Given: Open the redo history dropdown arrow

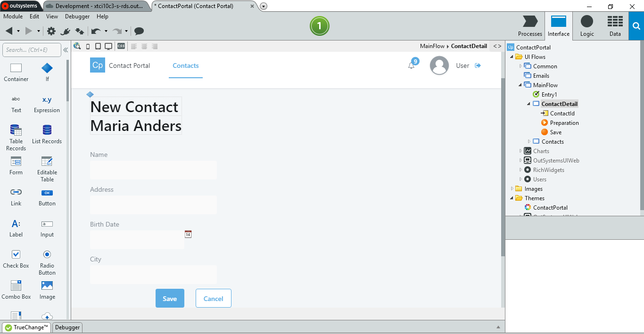Looking at the screenshot, I should click(x=126, y=31).
